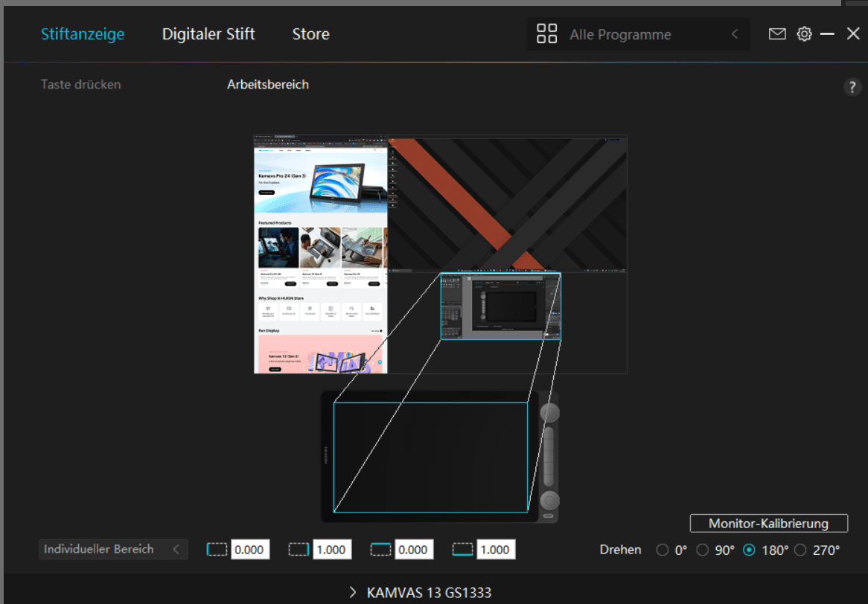Click the X-offset area icon beside 0.000
The height and width of the screenshot is (604, 868).
pyautogui.click(x=217, y=549)
